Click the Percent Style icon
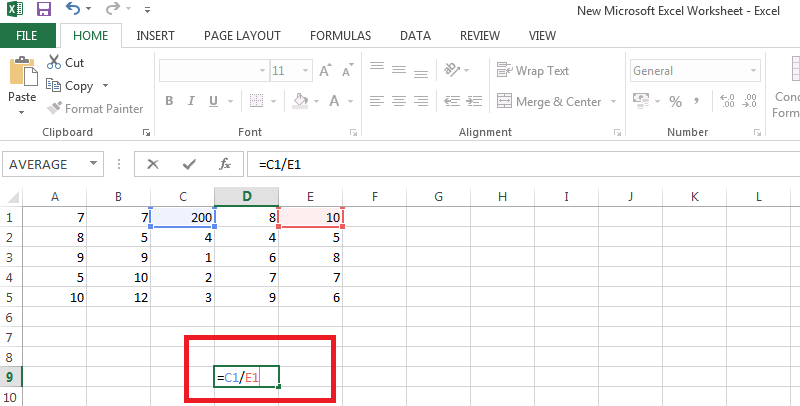Image resolution: width=800 pixels, height=406 pixels. pyautogui.click(x=675, y=101)
